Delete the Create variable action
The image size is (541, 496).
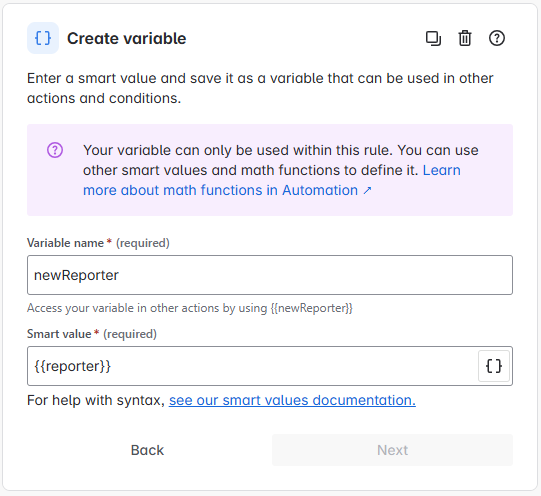[465, 38]
